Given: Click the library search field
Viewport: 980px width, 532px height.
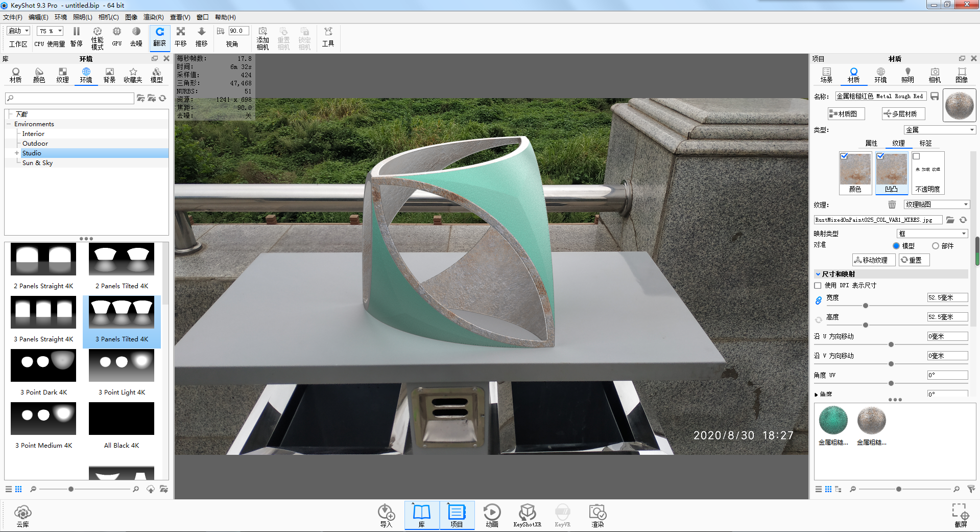Looking at the screenshot, I should (69, 98).
